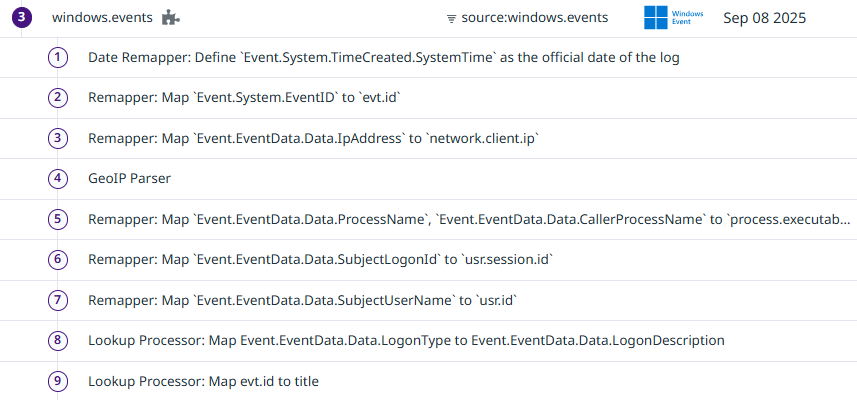Select the IpAddress to network.client.ip remapper

coord(313,139)
